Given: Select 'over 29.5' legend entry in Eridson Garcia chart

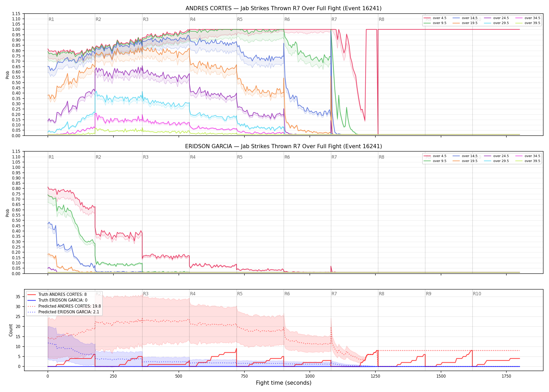Looking at the screenshot, I should coord(496,161).
